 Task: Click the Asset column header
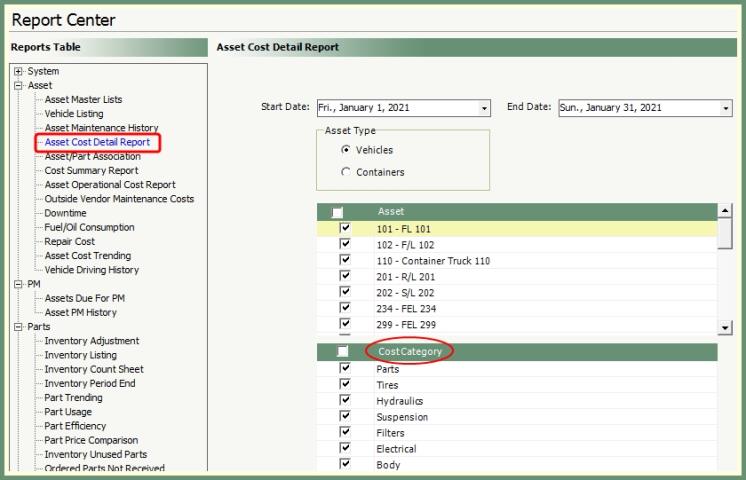390,212
